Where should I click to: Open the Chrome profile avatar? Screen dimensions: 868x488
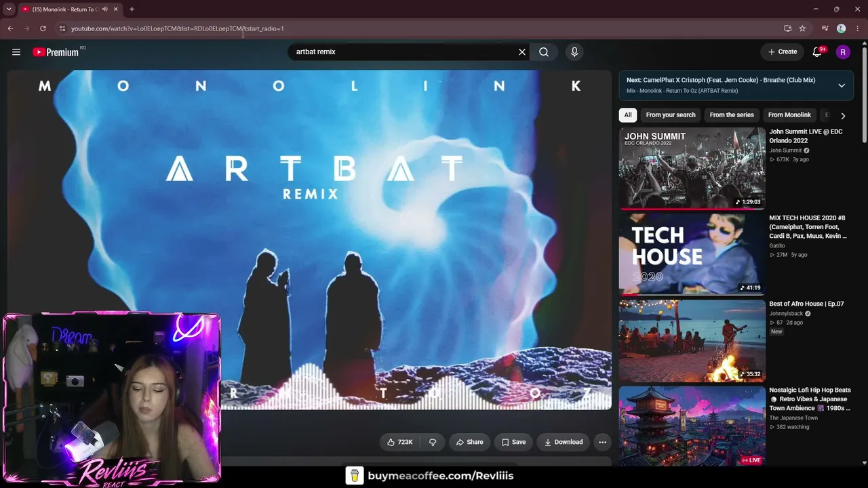(x=842, y=28)
